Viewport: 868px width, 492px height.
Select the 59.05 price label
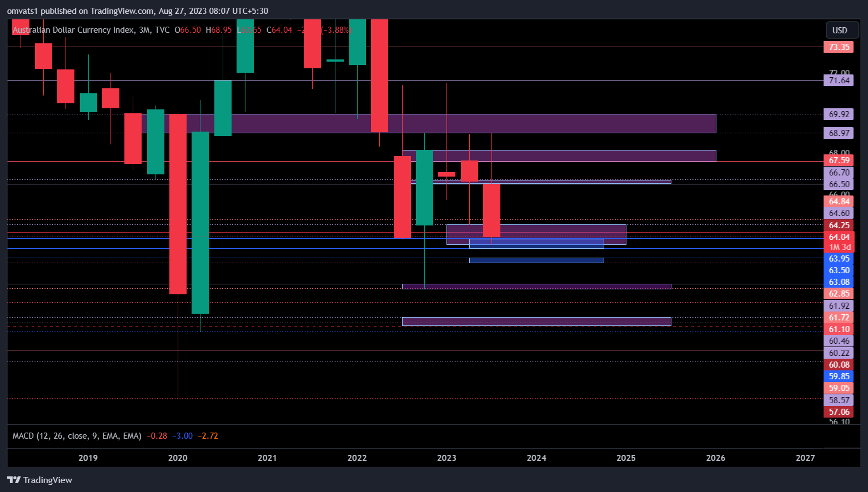click(839, 388)
